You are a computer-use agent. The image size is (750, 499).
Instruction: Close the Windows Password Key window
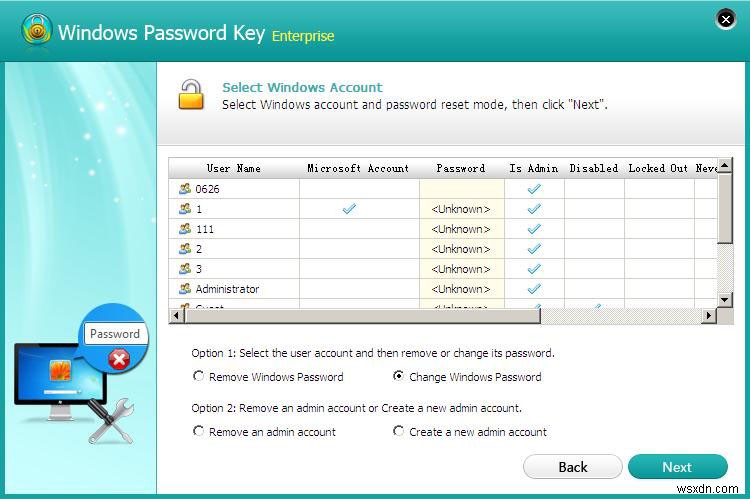click(725, 19)
